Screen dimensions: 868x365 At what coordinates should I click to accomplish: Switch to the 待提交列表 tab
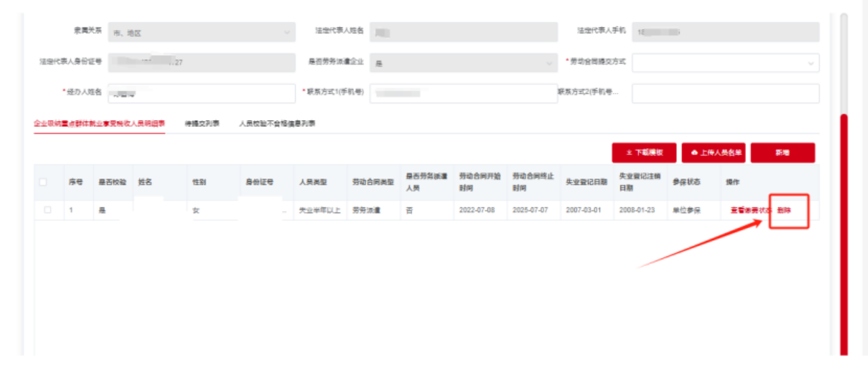(x=201, y=124)
